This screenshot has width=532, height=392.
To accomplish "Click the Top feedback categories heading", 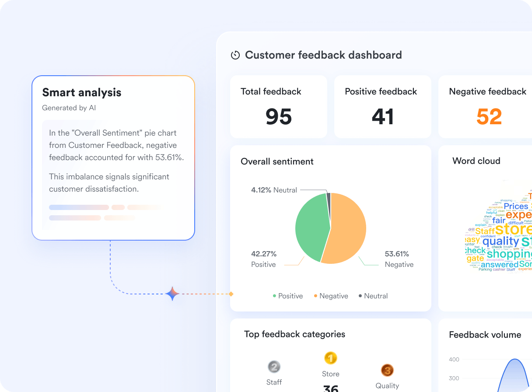I will [294, 334].
